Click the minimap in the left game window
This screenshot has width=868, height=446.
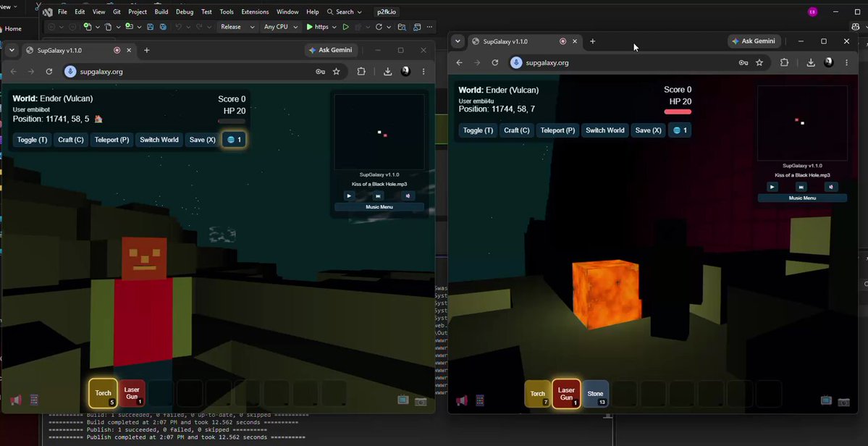pyautogui.click(x=379, y=132)
